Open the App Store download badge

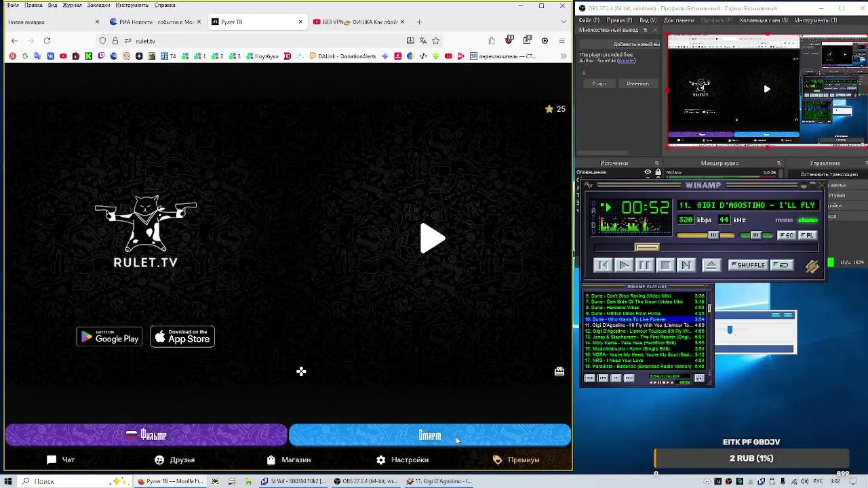tap(182, 337)
